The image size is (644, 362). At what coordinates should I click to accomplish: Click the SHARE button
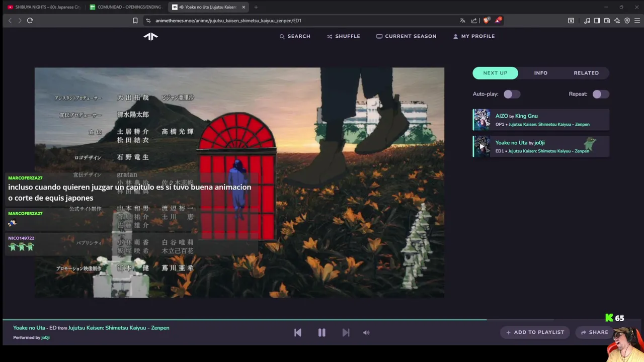[594, 332]
